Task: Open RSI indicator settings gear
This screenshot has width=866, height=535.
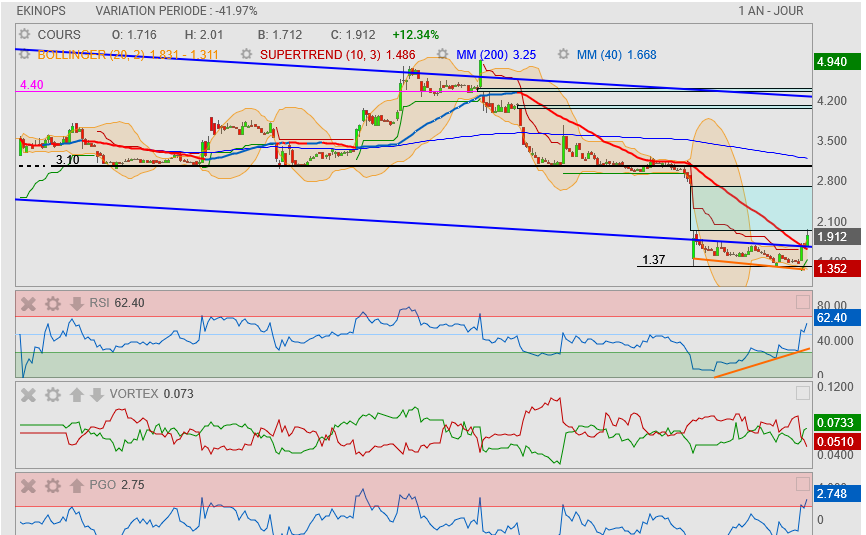Action: coord(53,303)
